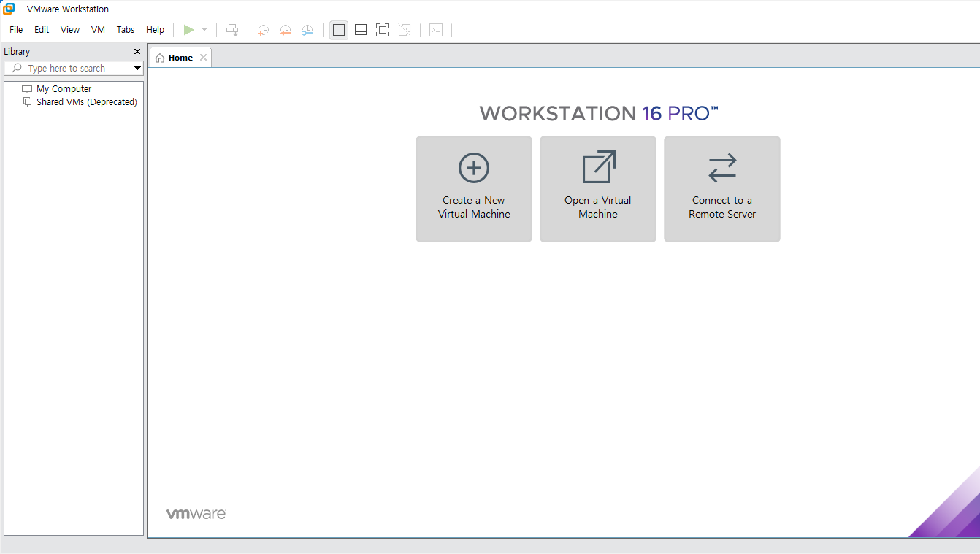980x554 pixels.
Task: Click the Revert to Snapshot icon
Action: pos(286,30)
